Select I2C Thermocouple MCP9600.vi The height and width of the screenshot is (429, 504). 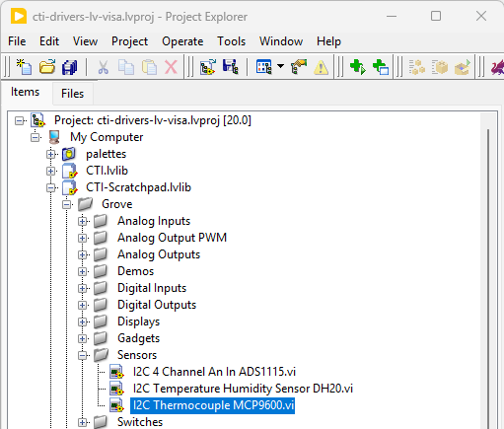tap(213, 405)
